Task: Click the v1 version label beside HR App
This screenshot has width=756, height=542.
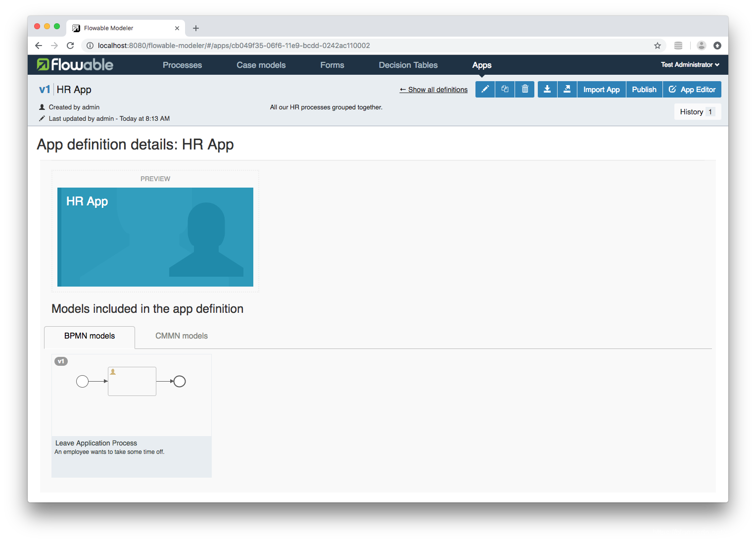Action: pyautogui.click(x=45, y=90)
